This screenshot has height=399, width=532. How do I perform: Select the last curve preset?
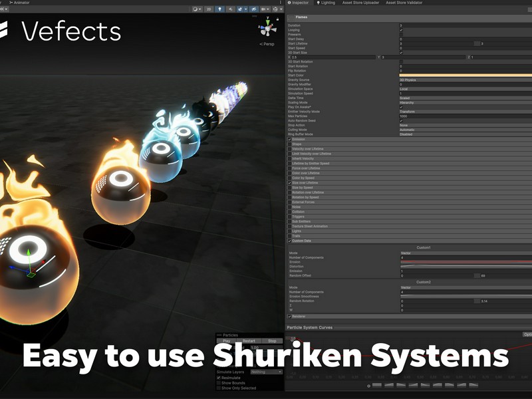coord(473,385)
